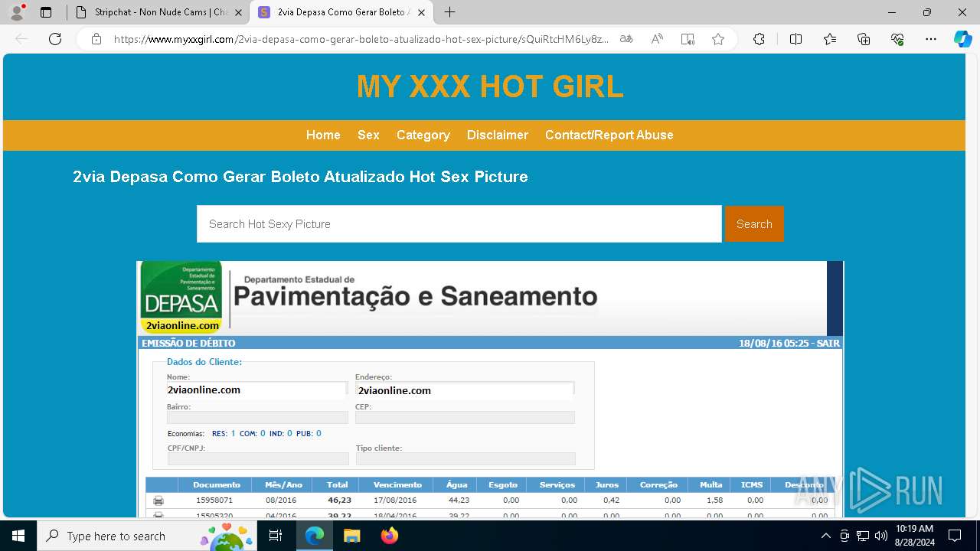Open the Favorites list icon
980x551 pixels.
(x=830, y=39)
